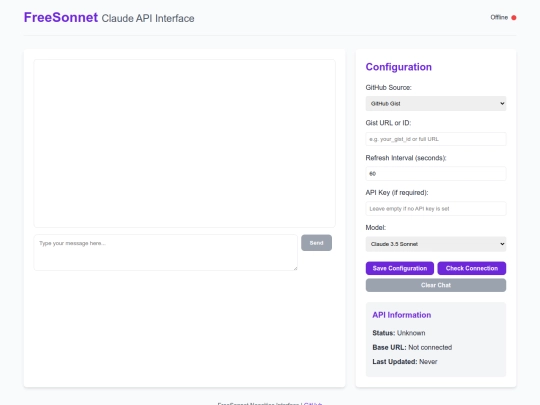This screenshot has height=405, width=540.
Task: Click the Send button
Action: pyautogui.click(x=316, y=243)
